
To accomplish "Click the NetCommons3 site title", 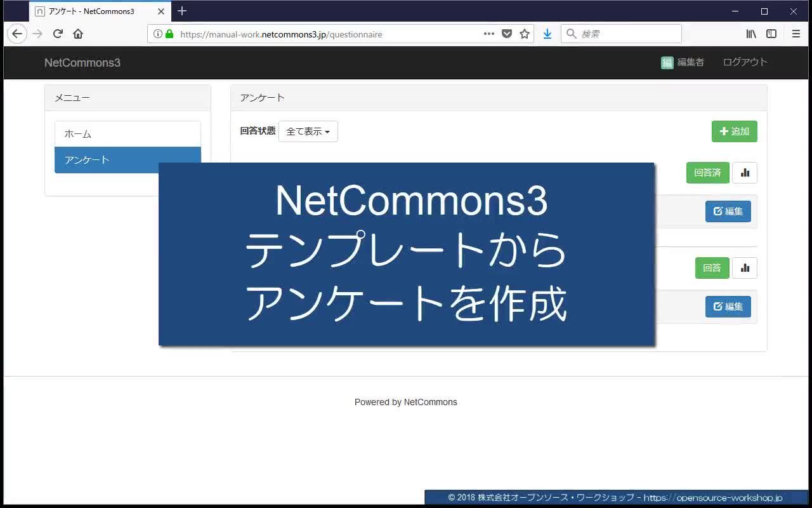I will coord(82,62).
